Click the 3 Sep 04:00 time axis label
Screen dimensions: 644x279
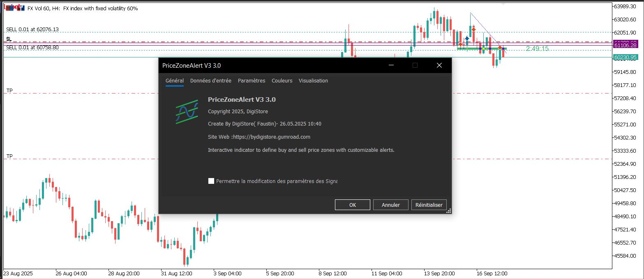[227, 273]
